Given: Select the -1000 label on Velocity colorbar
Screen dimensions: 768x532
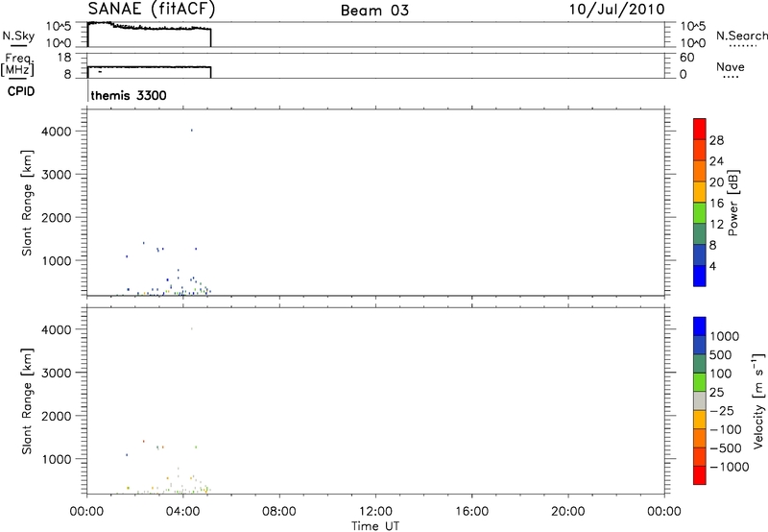Looking at the screenshot, I should click(730, 467).
